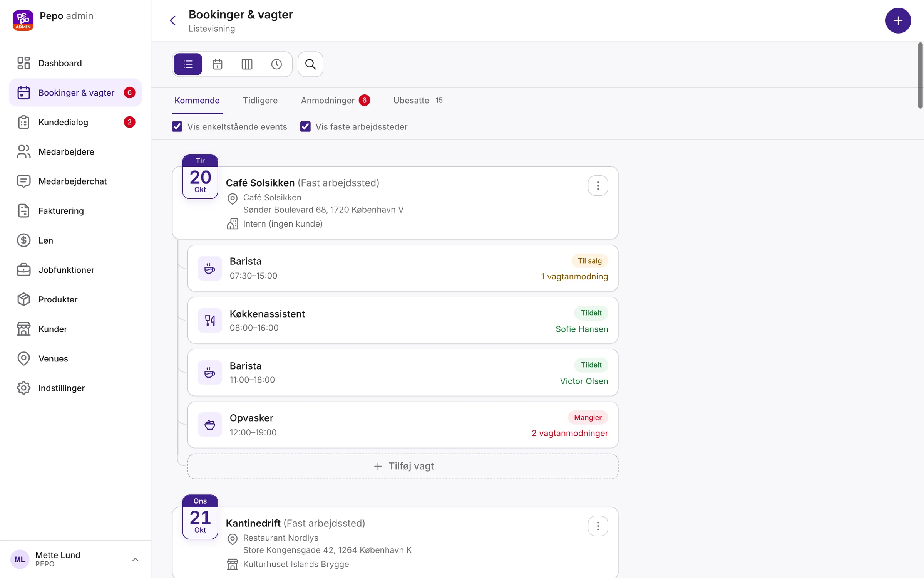Open Kantinedrift three-dot options menu
The height and width of the screenshot is (578, 924).
tap(598, 526)
